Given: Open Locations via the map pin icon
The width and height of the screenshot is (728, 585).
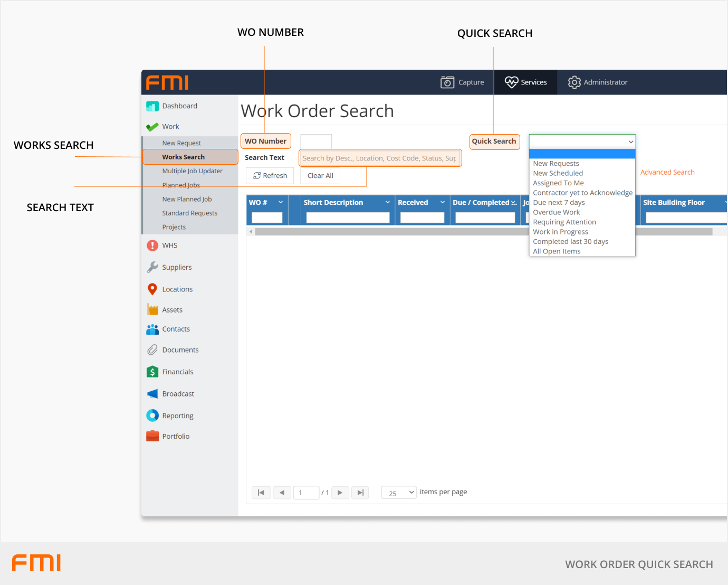Looking at the screenshot, I should 152,289.
